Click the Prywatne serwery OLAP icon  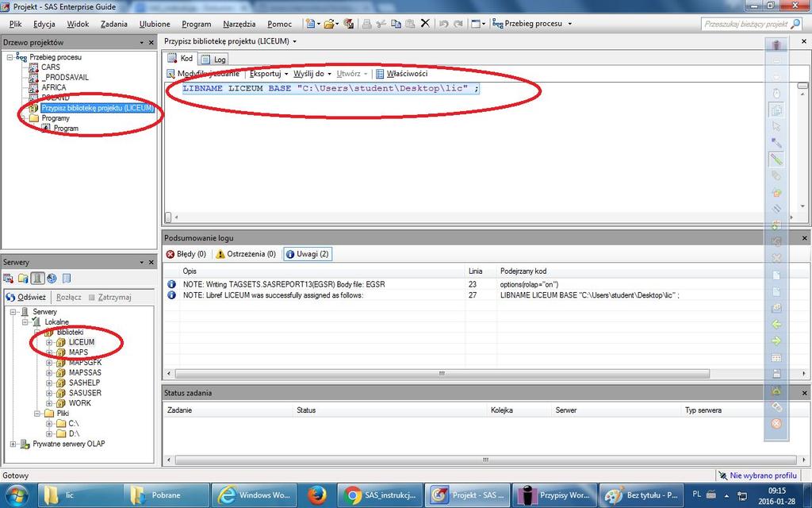click(25, 444)
